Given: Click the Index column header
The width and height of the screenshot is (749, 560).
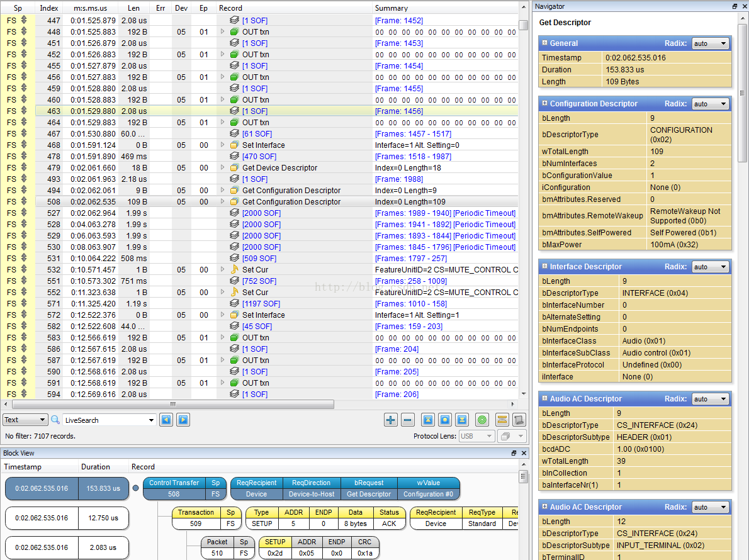Looking at the screenshot, I should (48, 8).
